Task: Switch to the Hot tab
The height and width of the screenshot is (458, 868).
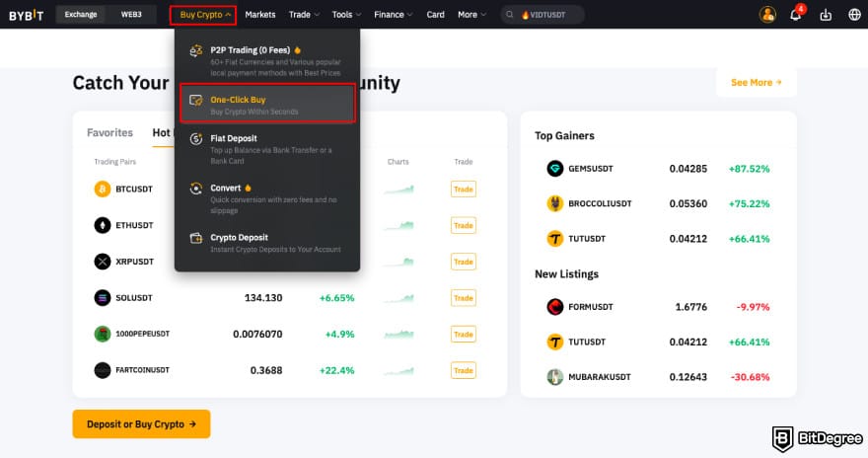Action: [x=161, y=133]
